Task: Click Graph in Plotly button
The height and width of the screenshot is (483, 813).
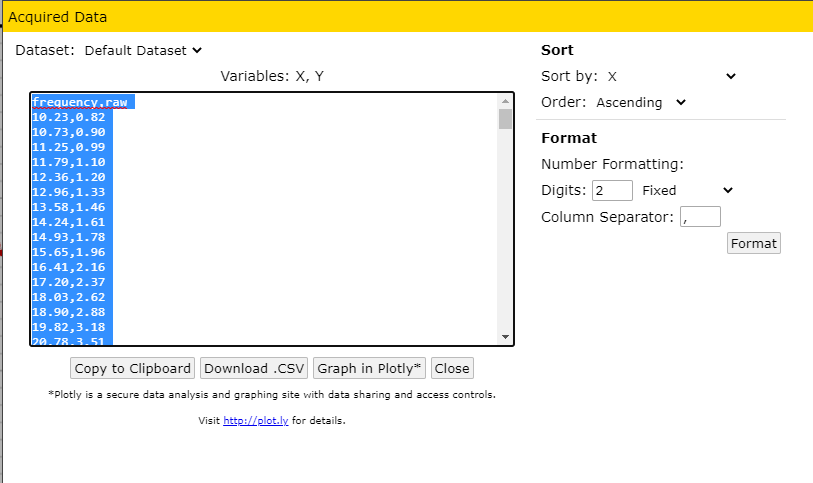Action: (x=369, y=368)
